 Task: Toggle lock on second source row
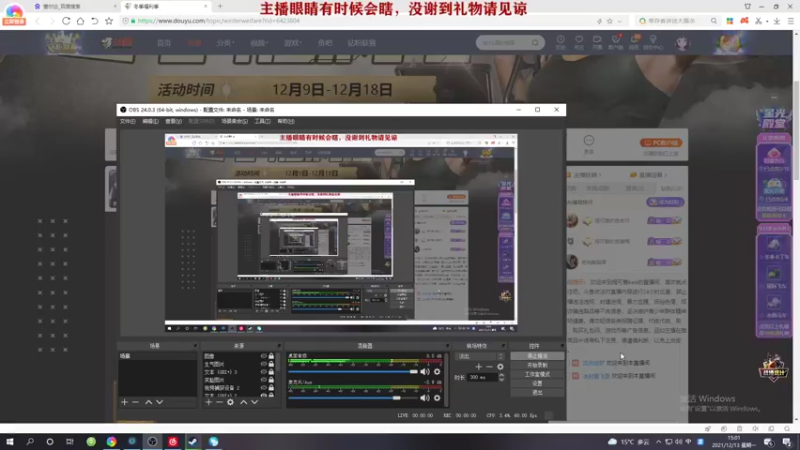[271, 364]
